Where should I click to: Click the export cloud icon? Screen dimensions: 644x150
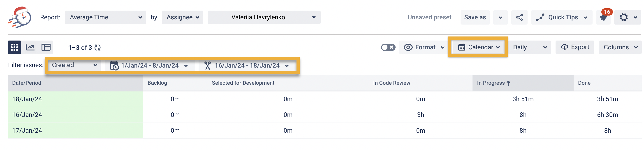coord(564,47)
